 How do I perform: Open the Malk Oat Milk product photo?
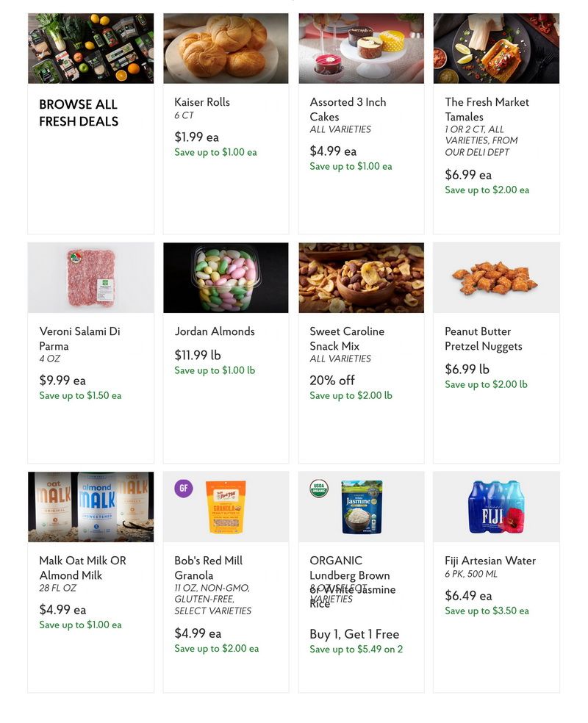tap(90, 506)
